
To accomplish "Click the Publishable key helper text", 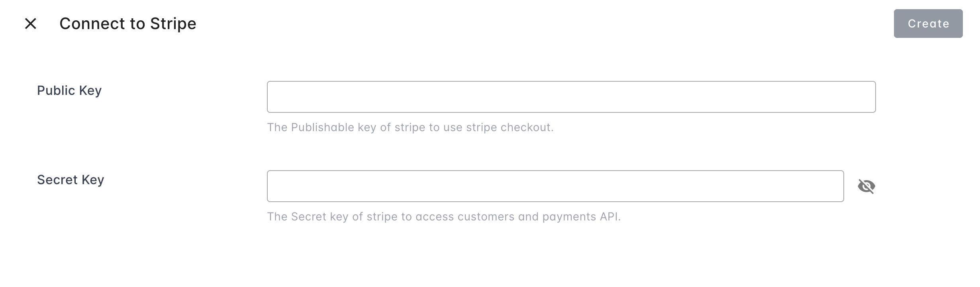I will click(x=410, y=127).
